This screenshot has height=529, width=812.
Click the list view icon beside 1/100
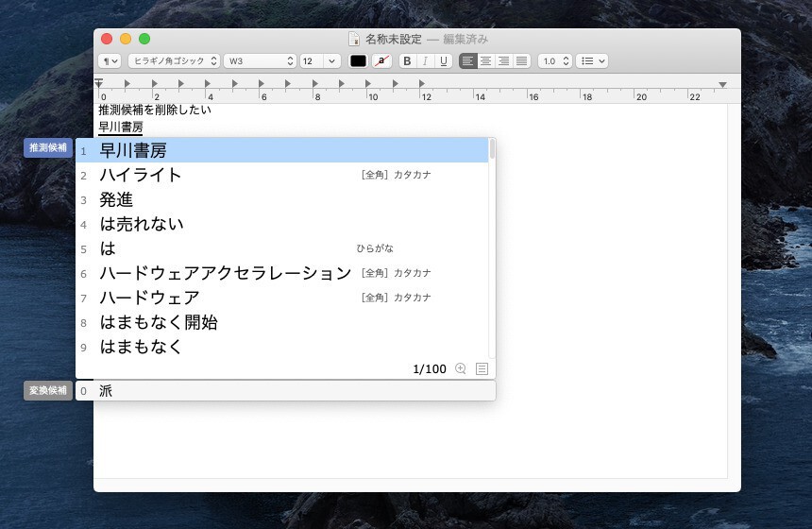point(482,368)
